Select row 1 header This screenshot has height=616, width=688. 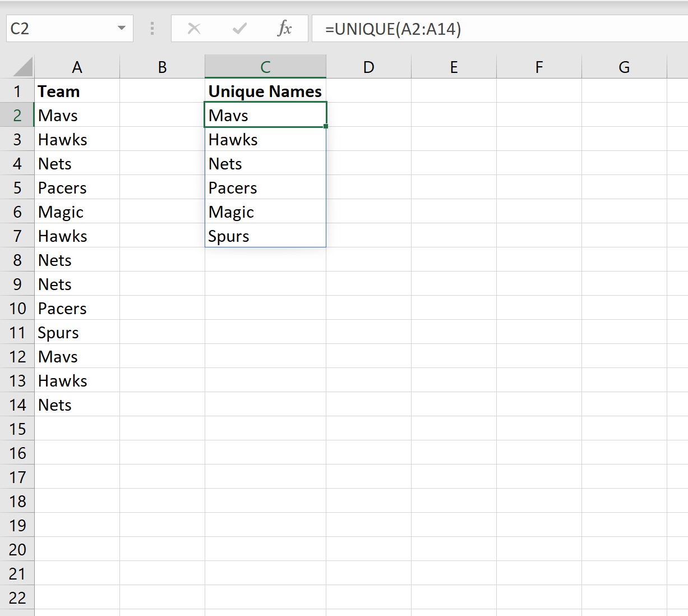17,91
